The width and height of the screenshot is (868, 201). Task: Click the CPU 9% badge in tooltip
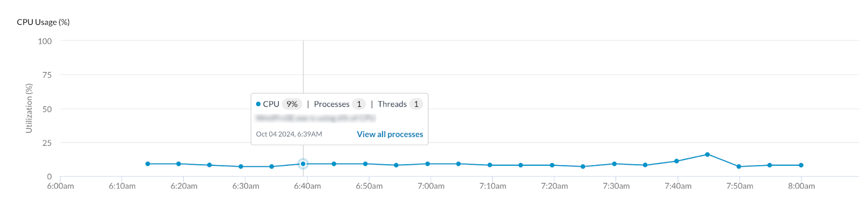tap(292, 104)
